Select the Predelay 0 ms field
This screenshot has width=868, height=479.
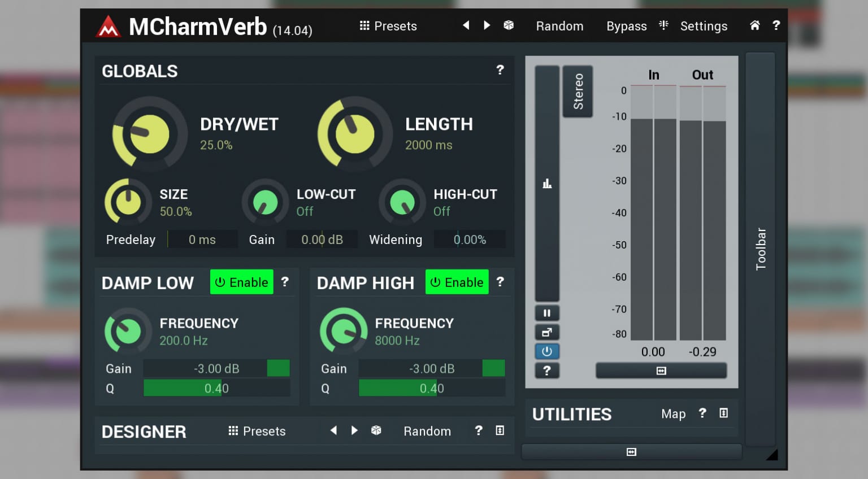(202, 239)
